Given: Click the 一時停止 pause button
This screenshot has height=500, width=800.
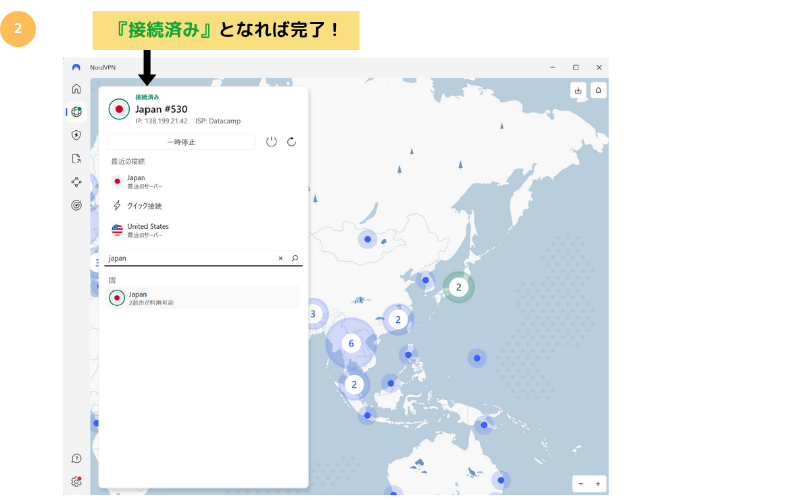Looking at the screenshot, I should [181, 142].
